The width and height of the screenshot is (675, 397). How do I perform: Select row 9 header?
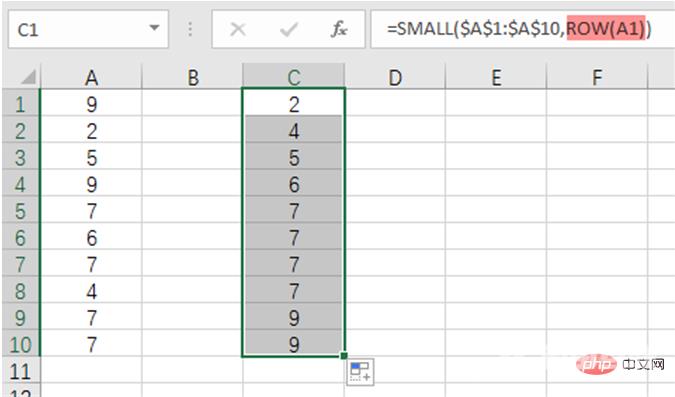pyautogui.click(x=21, y=316)
